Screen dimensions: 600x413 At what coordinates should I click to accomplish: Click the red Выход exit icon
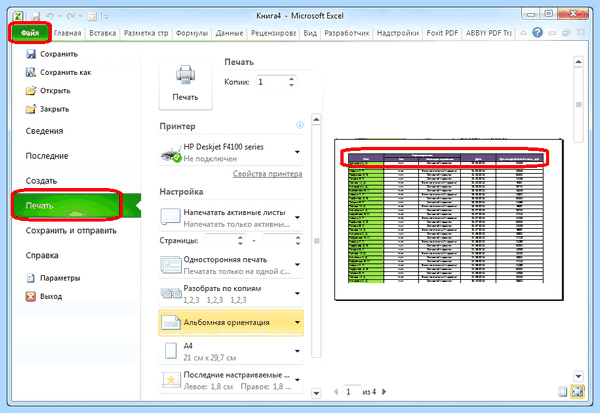point(31,296)
